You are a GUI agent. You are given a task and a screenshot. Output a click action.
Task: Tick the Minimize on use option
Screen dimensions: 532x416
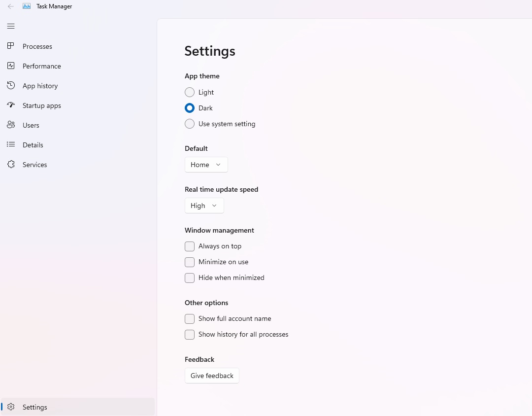(x=190, y=262)
